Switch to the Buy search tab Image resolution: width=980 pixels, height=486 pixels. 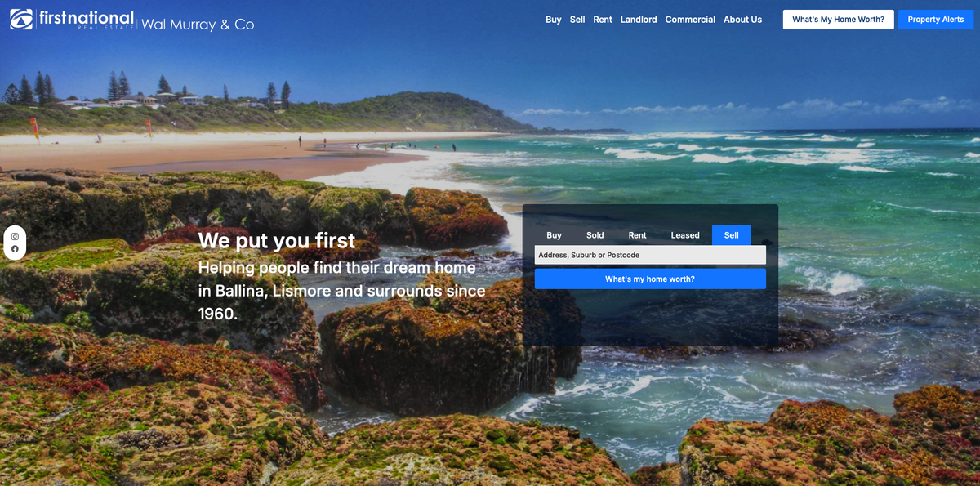555,235
